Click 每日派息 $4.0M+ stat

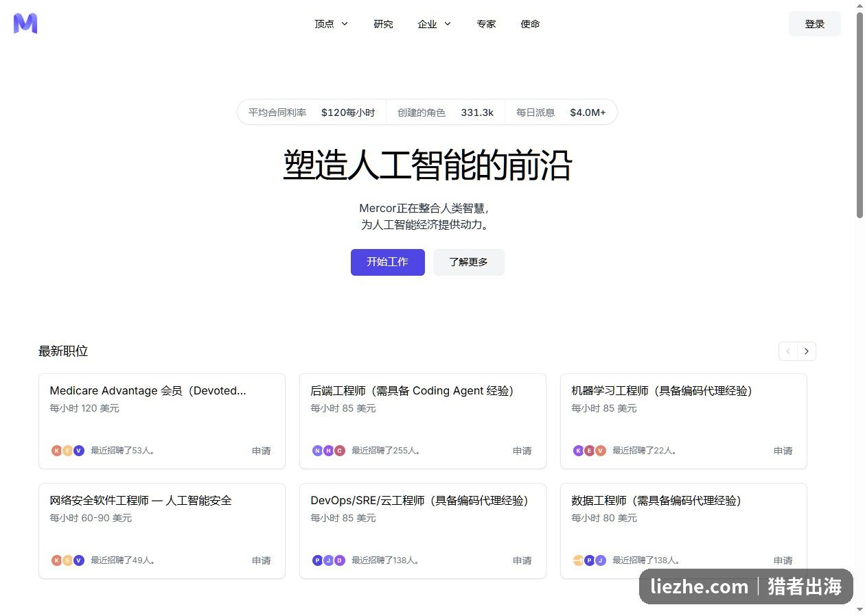(x=561, y=112)
